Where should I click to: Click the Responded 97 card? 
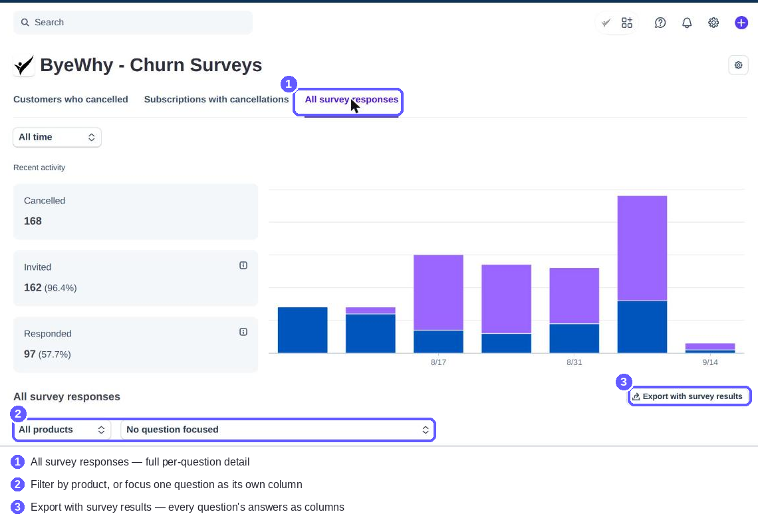136,344
